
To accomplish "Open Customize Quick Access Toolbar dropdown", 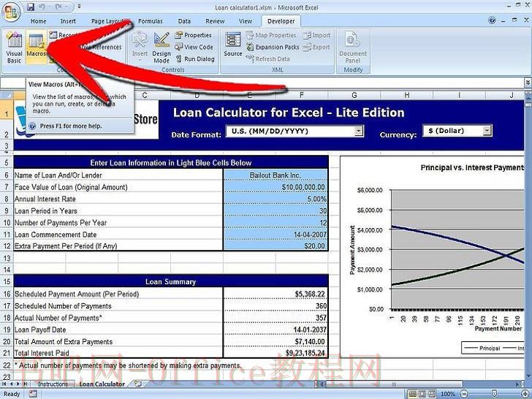I will pos(80,7).
